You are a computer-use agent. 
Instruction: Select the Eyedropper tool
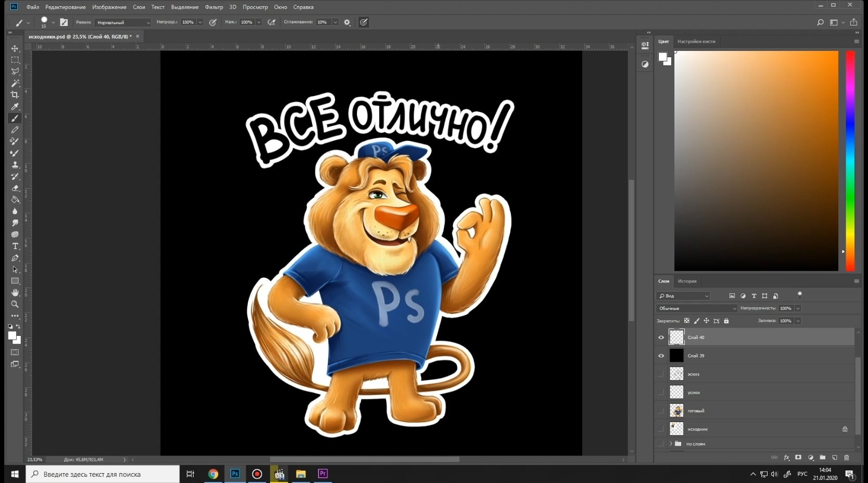(15, 107)
